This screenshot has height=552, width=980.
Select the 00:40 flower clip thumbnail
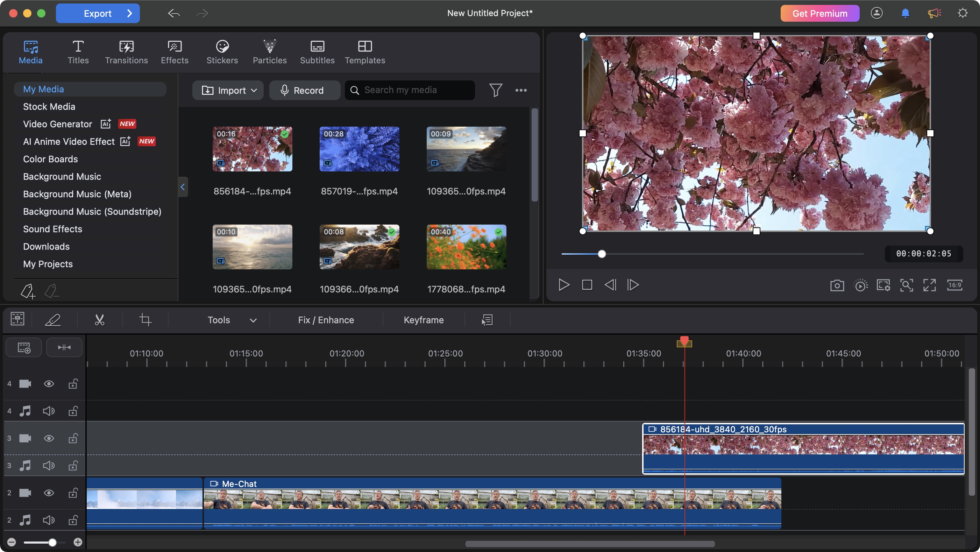pyautogui.click(x=466, y=247)
